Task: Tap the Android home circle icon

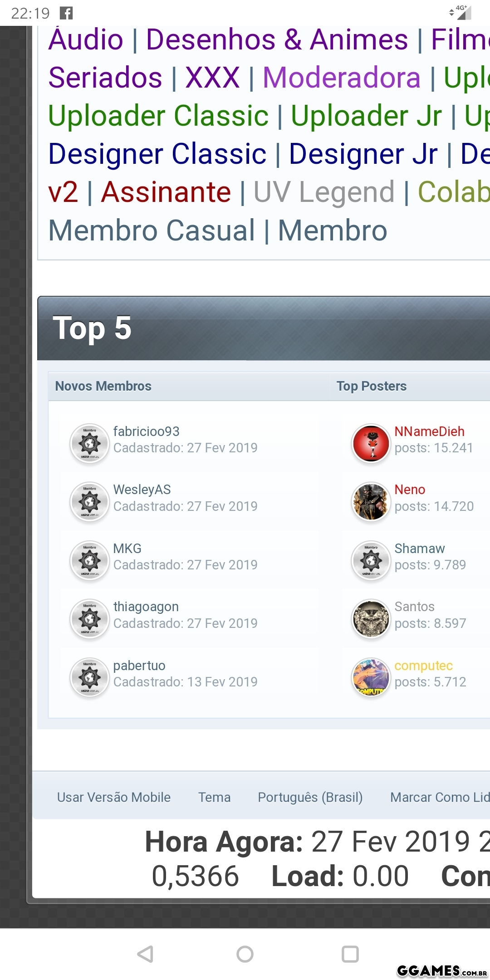Action: [x=245, y=954]
